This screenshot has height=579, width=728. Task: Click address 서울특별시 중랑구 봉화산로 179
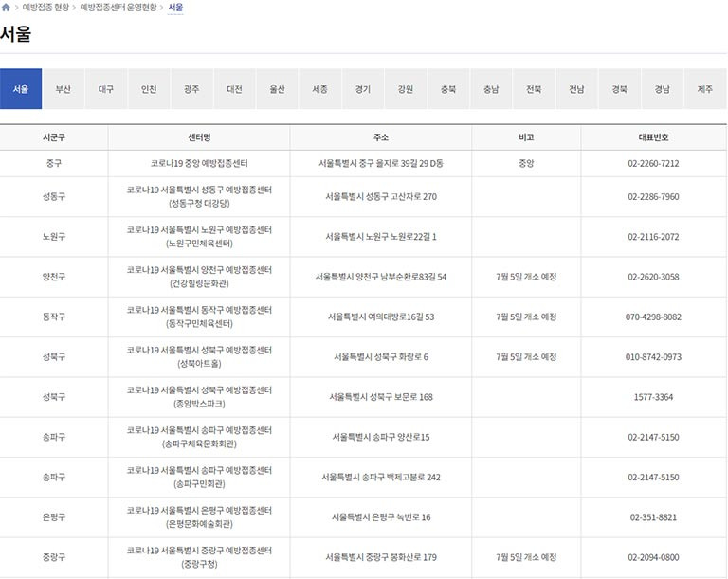[x=381, y=557]
